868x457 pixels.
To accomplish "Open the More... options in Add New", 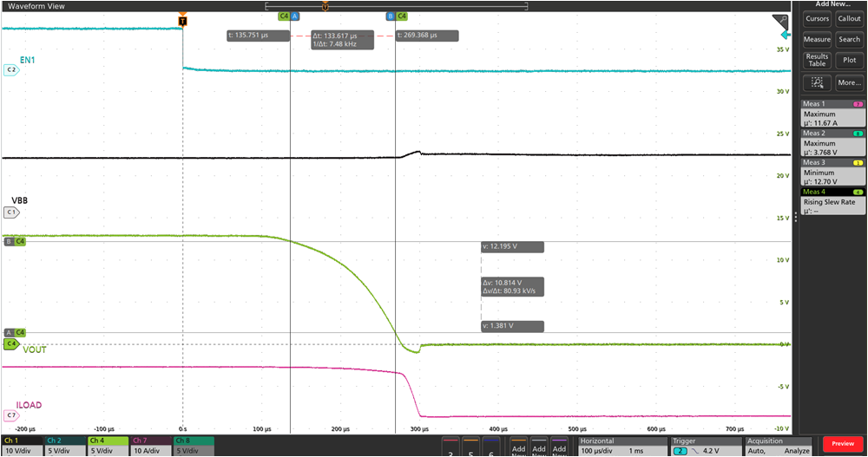I will coord(849,82).
